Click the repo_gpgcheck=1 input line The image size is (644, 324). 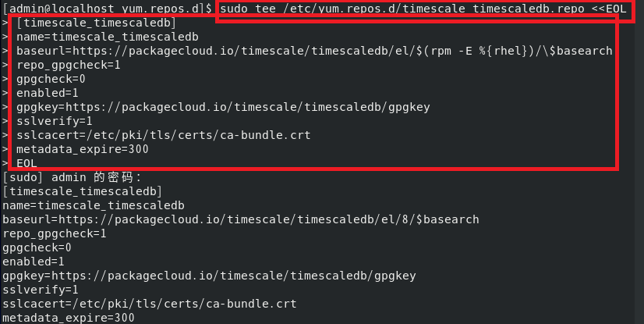[x=69, y=65]
